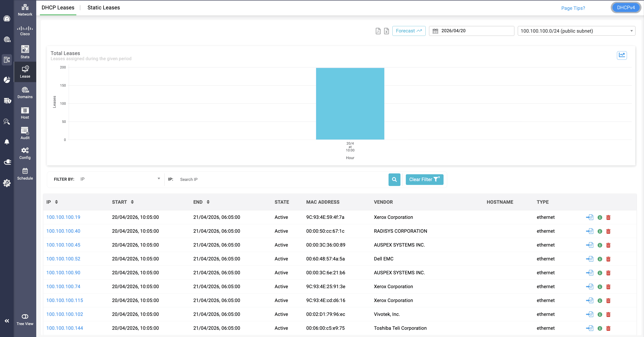This screenshot has width=644, height=337.
Task: Open the subnet selection dropdown
Action: pos(576,31)
